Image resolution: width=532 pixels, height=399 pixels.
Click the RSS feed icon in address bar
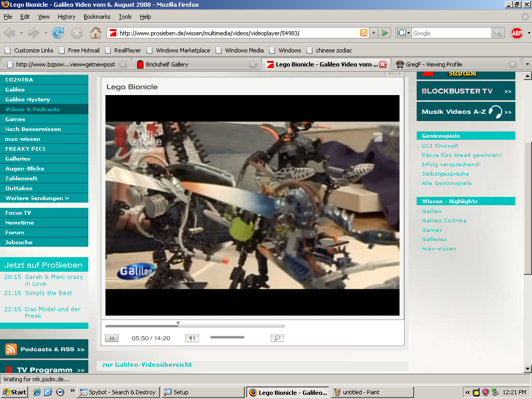click(x=363, y=33)
